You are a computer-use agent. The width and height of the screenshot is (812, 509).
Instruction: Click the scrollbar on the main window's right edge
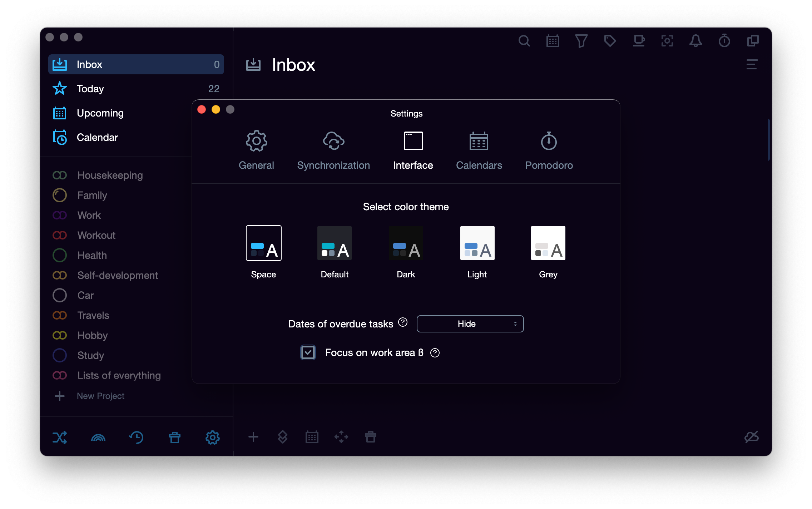pyautogui.click(x=768, y=140)
